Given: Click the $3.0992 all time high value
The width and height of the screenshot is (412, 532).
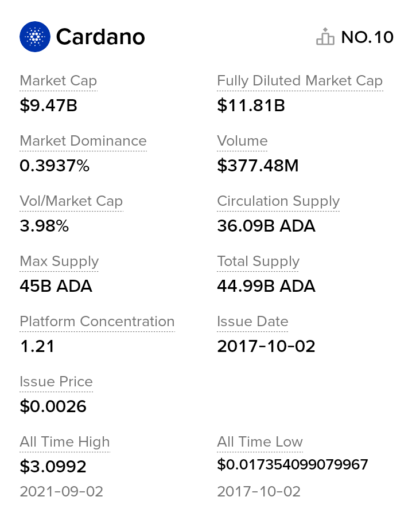Looking at the screenshot, I should pos(53,467).
